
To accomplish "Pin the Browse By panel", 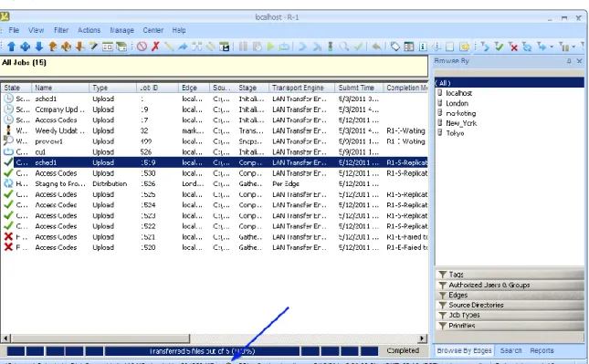I will tap(569, 61).
